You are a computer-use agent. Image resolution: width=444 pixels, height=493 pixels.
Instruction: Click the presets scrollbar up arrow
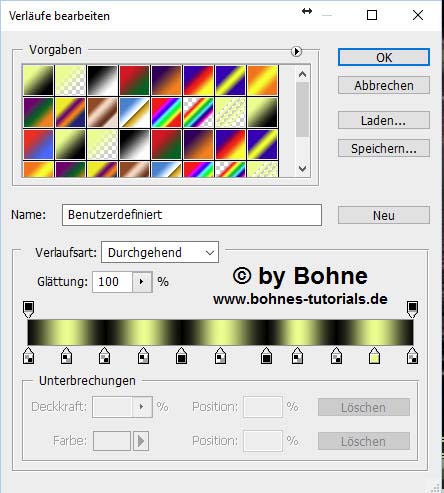click(x=302, y=74)
